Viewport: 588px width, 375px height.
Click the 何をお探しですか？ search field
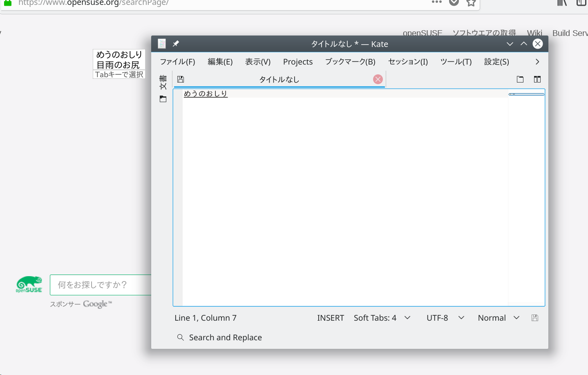coord(100,285)
